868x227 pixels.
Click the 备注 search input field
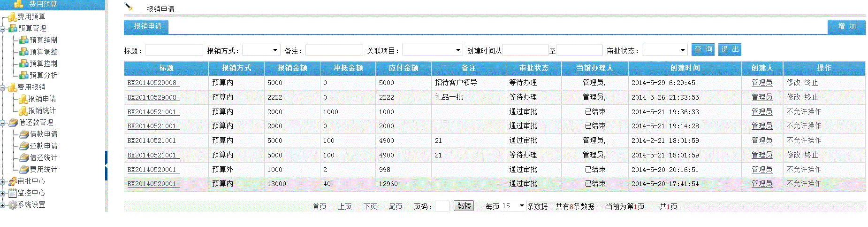[334, 50]
